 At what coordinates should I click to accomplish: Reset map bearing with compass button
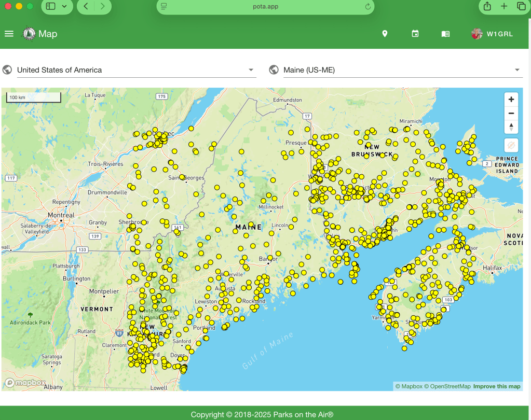[511, 127]
